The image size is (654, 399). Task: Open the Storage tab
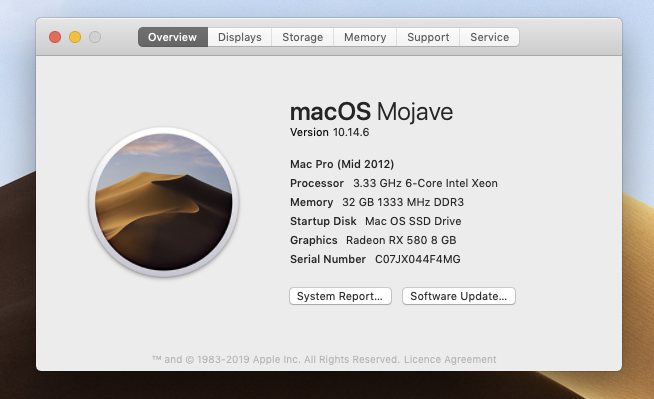click(x=302, y=37)
